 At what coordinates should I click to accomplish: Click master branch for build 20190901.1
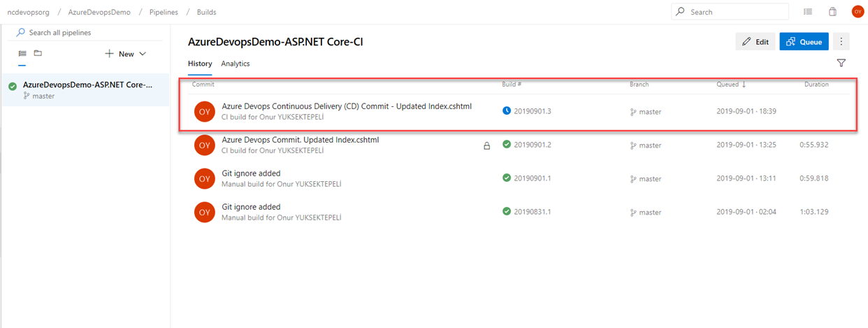pos(646,179)
